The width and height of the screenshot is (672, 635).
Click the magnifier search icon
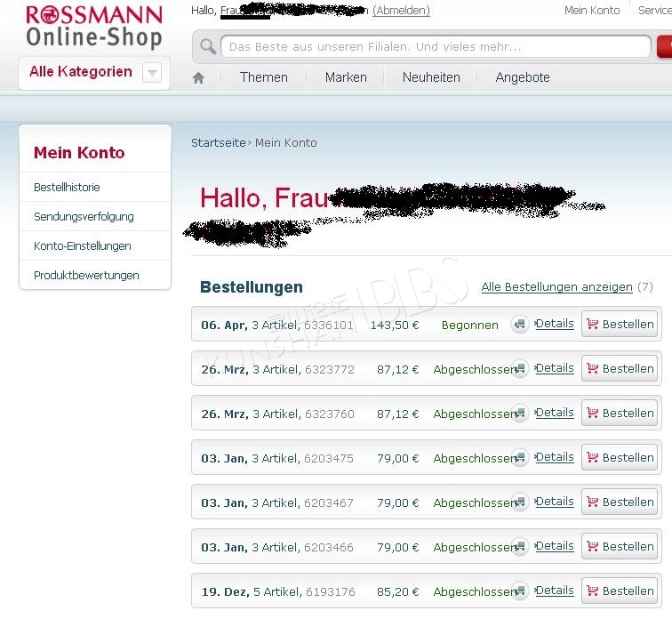(x=208, y=46)
